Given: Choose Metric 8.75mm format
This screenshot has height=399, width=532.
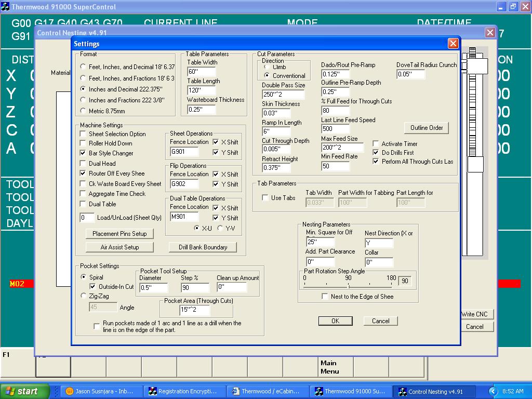Looking at the screenshot, I should pos(83,111).
